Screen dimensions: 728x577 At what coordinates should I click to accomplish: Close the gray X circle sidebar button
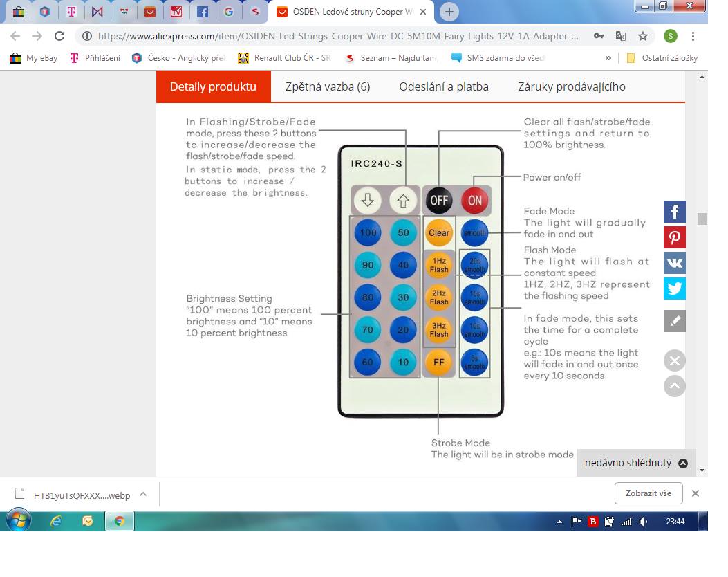coord(675,360)
